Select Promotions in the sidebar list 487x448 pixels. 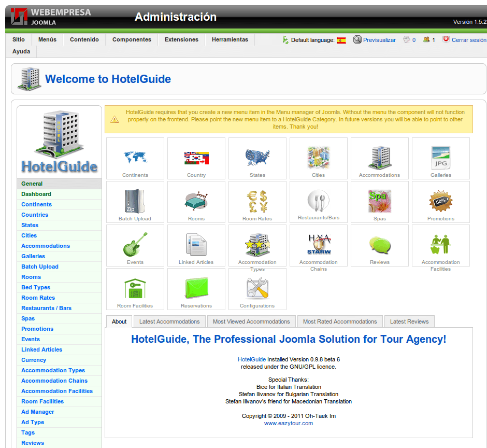pos(60,329)
